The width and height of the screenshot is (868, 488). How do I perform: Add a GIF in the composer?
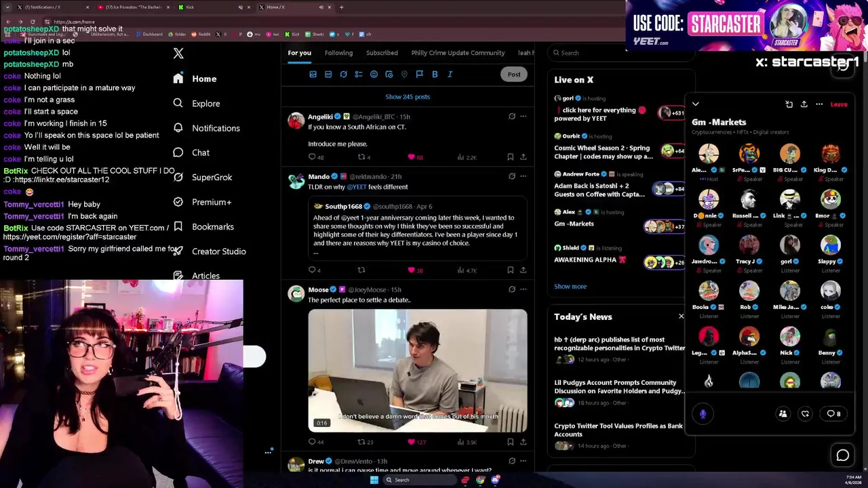click(328, 75)
